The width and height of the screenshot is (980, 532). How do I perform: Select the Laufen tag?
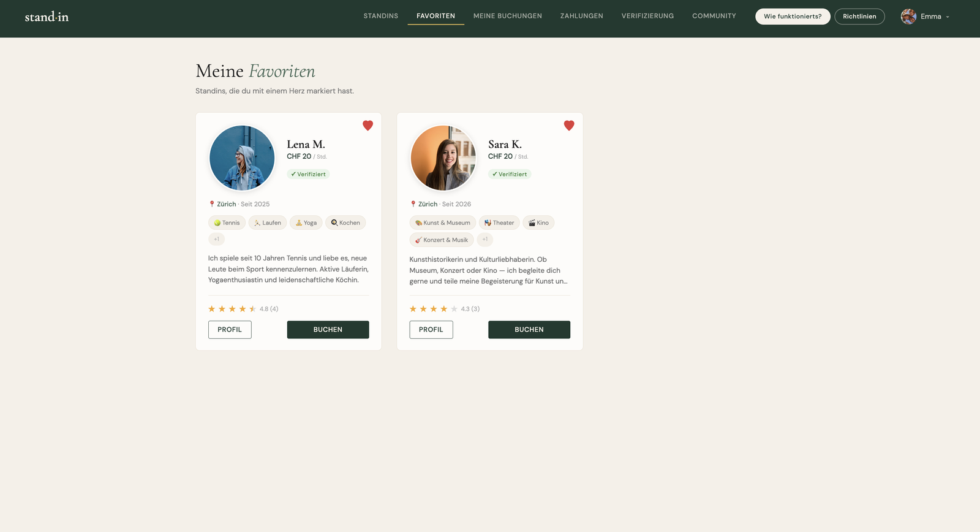coord(268,222)
